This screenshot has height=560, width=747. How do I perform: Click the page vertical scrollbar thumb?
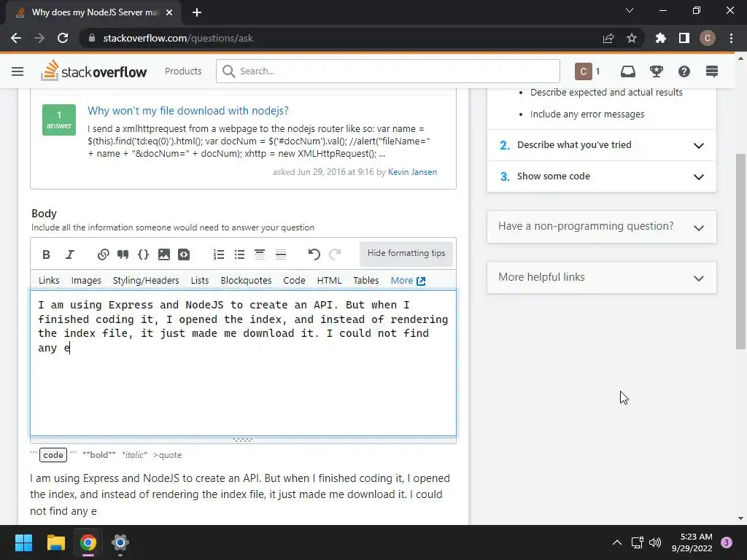tap(740, 252)
